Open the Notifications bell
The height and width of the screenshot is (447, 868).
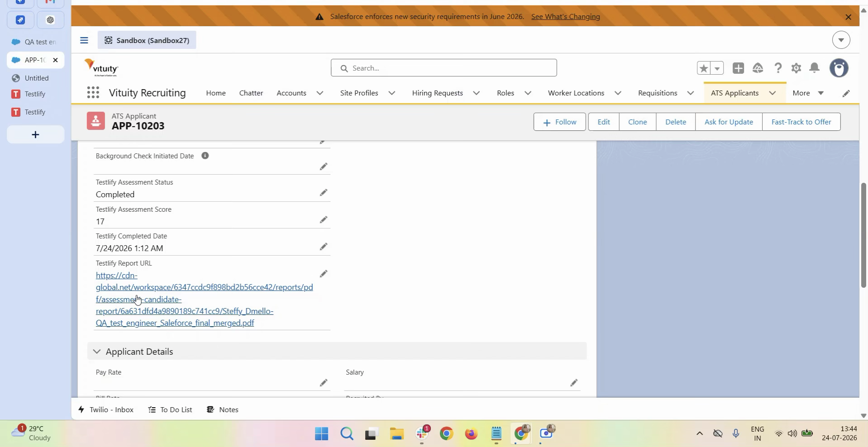coord(815,68)
